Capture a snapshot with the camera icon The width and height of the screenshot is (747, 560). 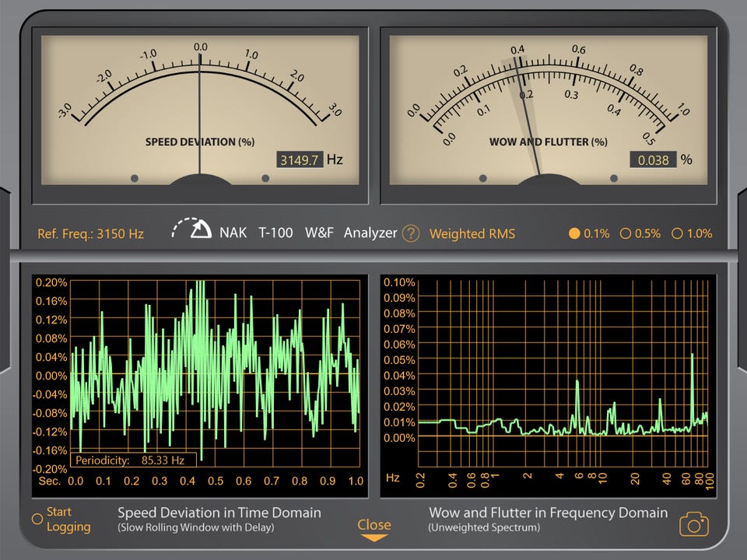tap(694, 525)
